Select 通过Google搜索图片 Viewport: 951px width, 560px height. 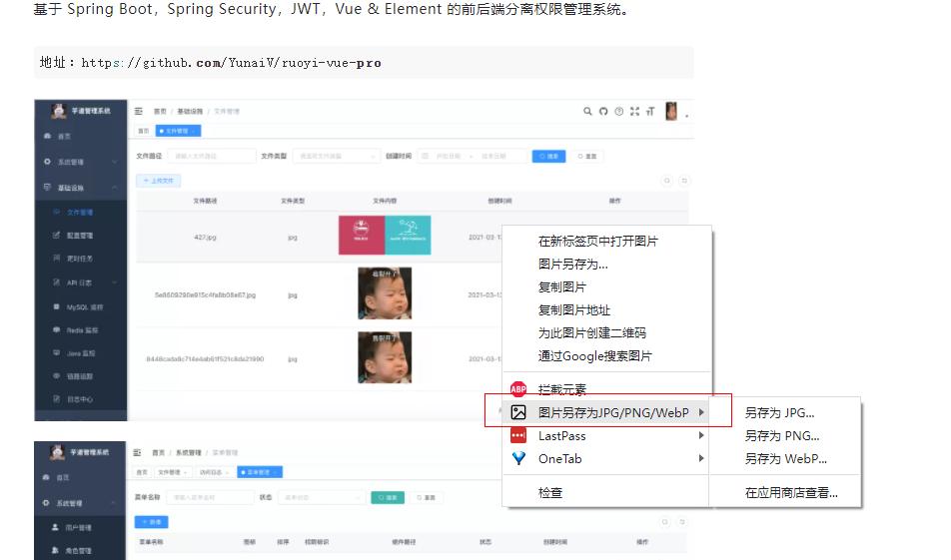pyautogui.click(x=595, y=356)
